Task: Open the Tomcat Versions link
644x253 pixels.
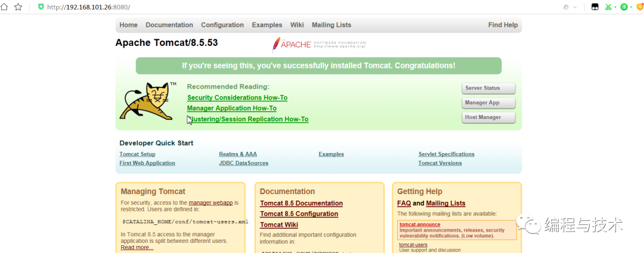Action: coord(440,163)
